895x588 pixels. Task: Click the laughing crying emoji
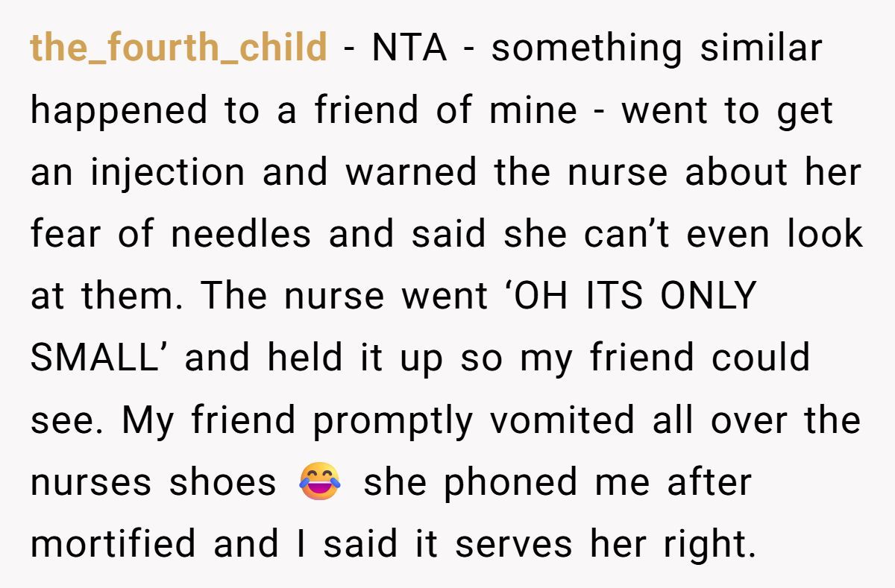319,482
